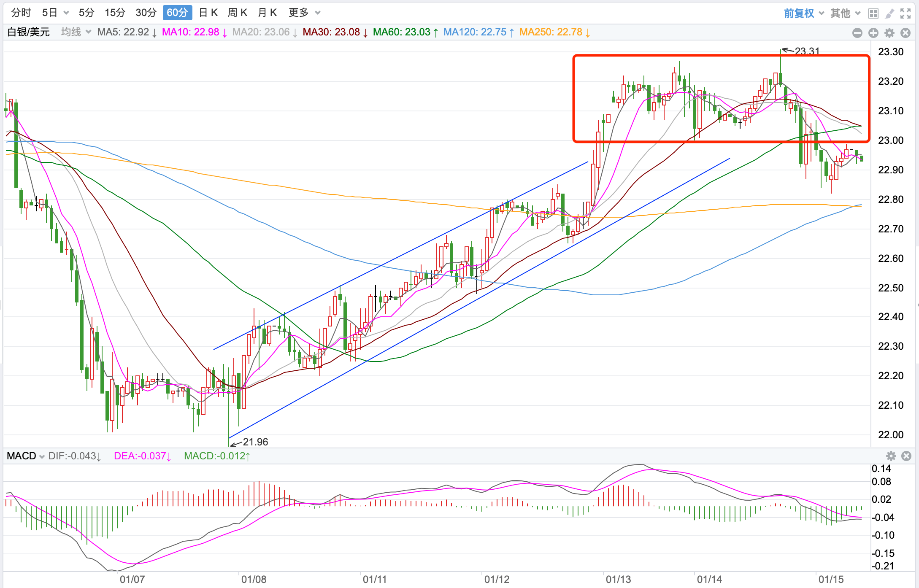Click the MA250: 22.78 legend value

coord(555,32)
